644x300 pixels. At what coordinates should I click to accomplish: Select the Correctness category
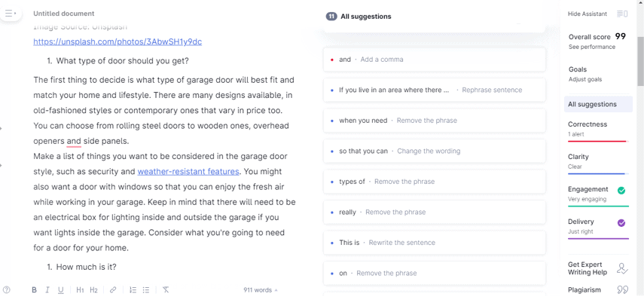click(x=598, y=130)
